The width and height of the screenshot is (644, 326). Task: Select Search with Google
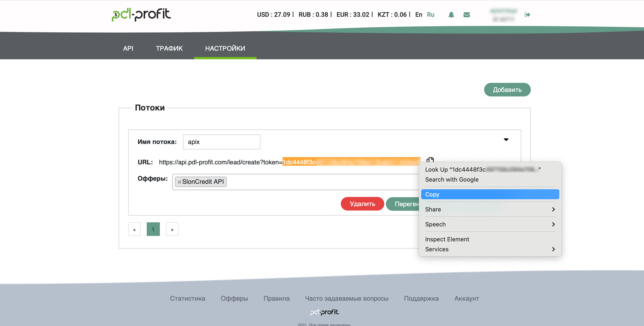pyautogui.click(x=490, y=180)
